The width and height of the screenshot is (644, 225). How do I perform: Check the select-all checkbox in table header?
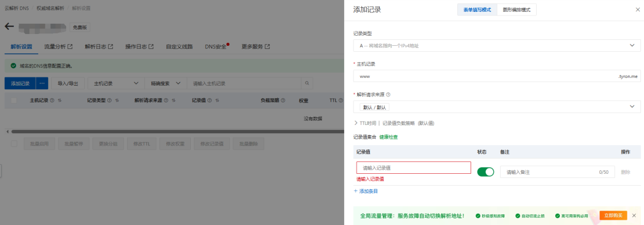pos(14,101)
